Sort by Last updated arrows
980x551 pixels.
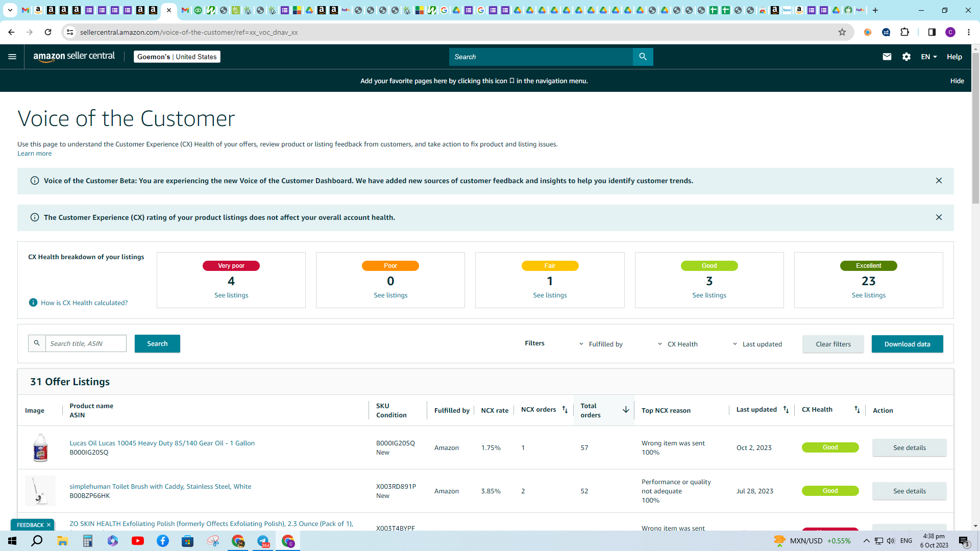click(786, 410)
